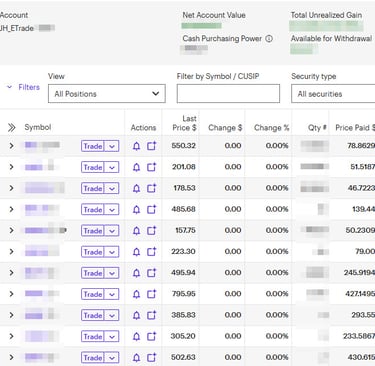Viewport: 375px width, 366px height.
Task: Click Trade button in the 550.32 row
Action: point(93,146)
